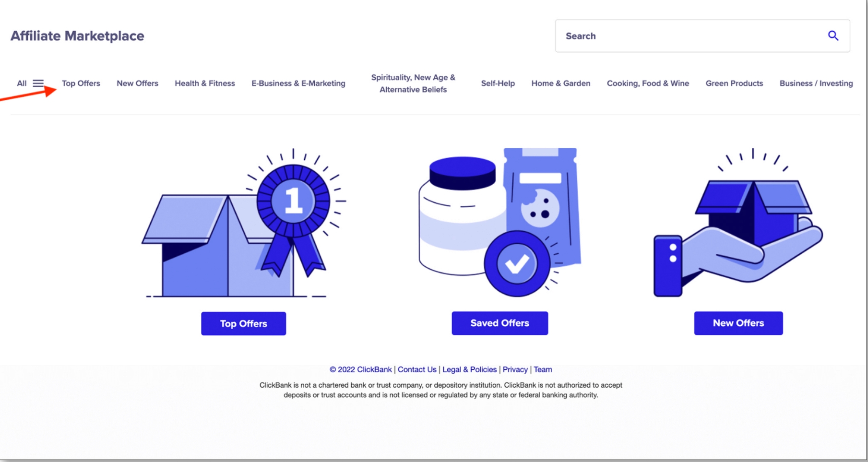The width and height of the screenshot is (868, 462).
Task: Select the Top Offers category tab
Action: (x=81, y=83)
